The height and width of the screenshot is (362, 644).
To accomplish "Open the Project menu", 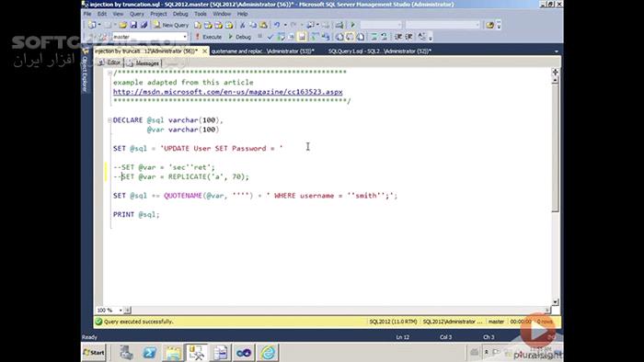I will coord(158,14).
